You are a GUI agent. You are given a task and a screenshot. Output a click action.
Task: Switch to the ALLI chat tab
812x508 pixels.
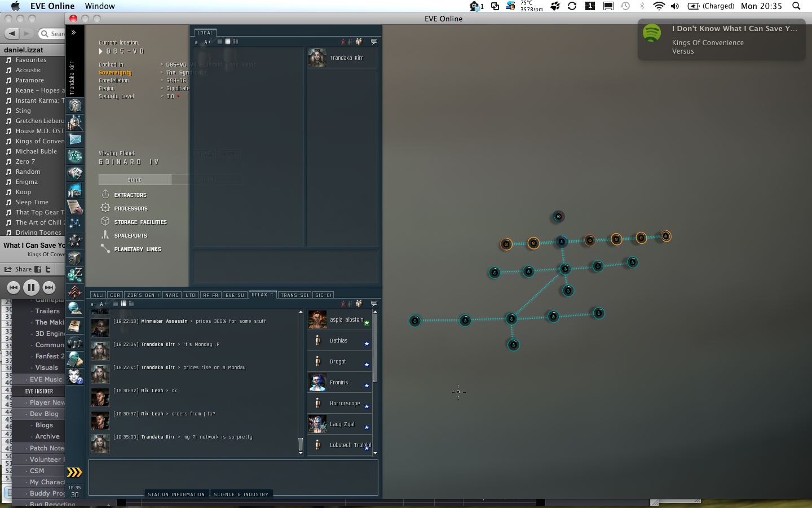[98, 295]
